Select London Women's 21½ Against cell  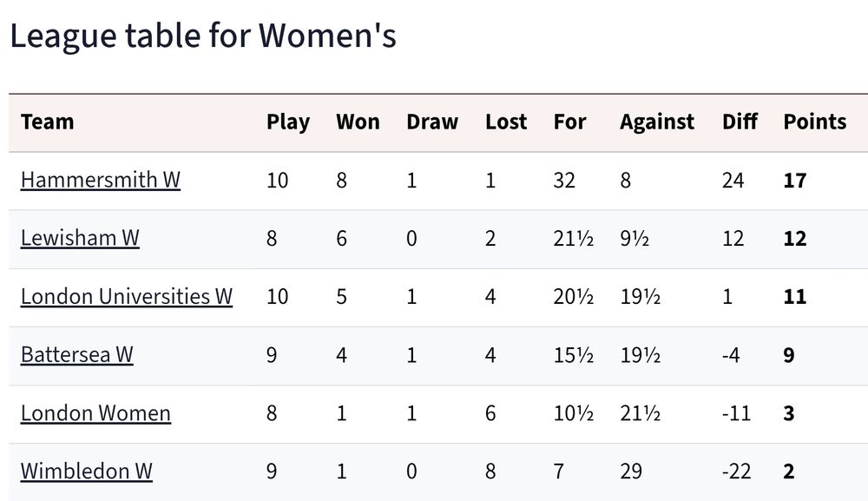tap(640, 413)
